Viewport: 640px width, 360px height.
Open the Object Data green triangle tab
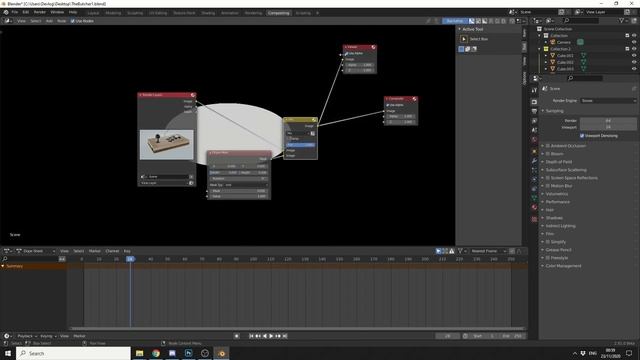(534, 198)
